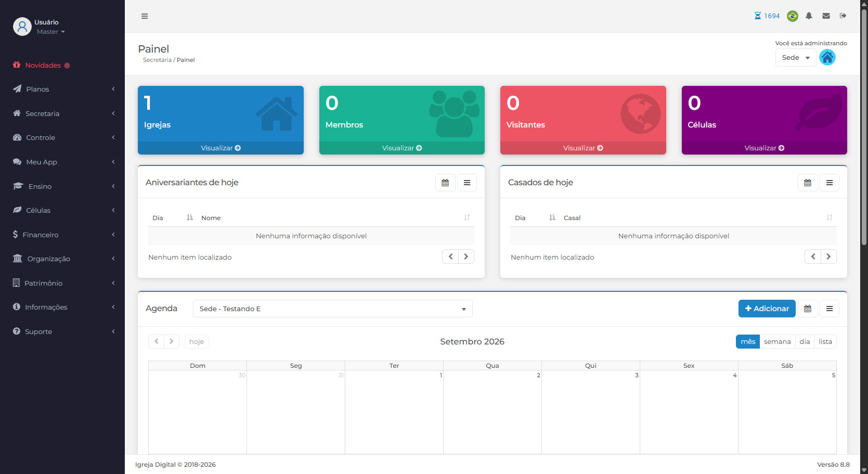Open the messages envelope icon
Screen dimensions: 868x474
pos(826,16)
